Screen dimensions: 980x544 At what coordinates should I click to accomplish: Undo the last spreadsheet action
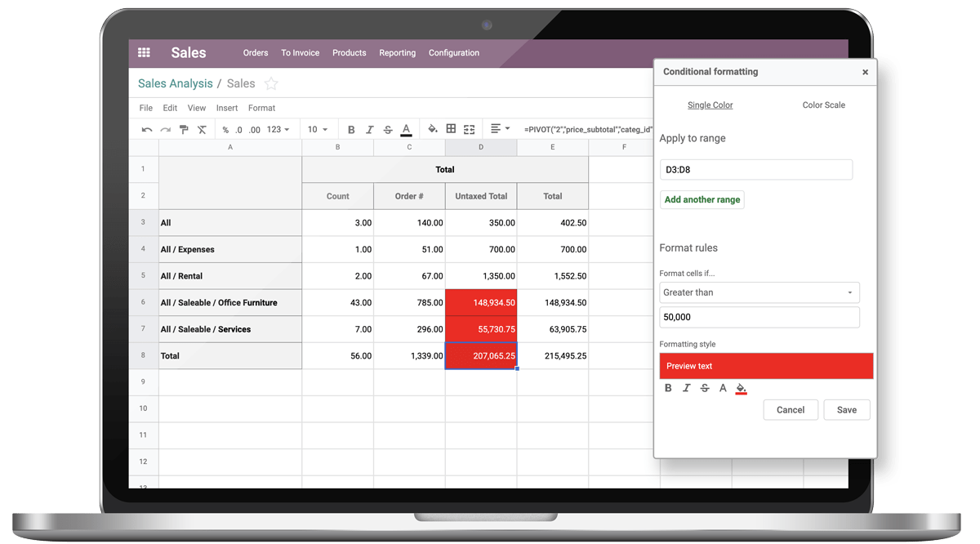[x=146, y=128]
